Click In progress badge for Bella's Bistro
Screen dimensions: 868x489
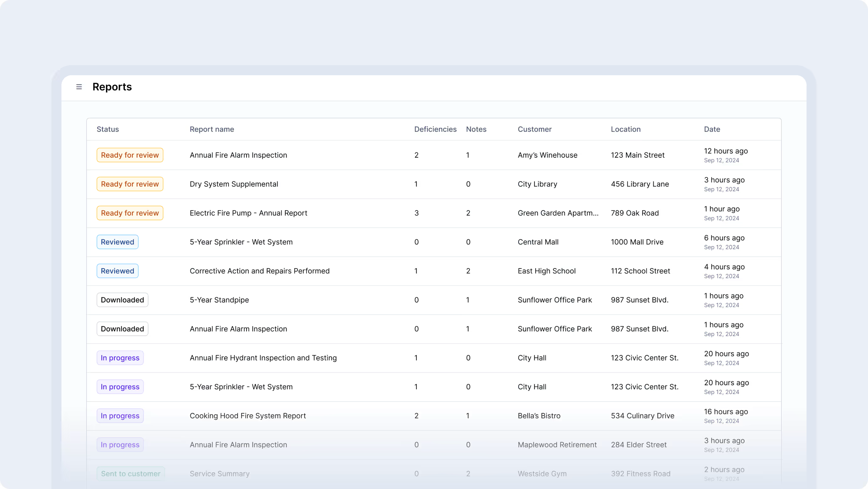(120, 416)
